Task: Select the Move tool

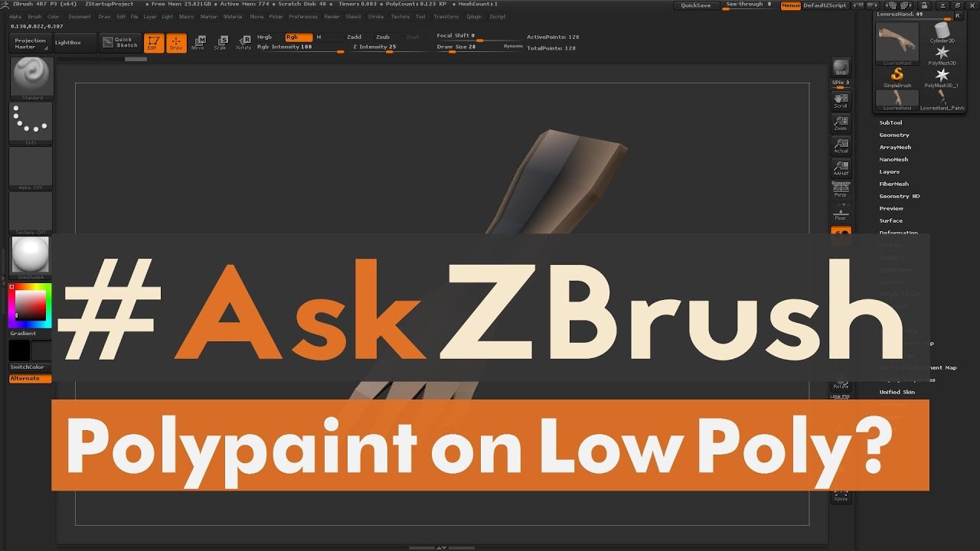Action: click(198, 43)
